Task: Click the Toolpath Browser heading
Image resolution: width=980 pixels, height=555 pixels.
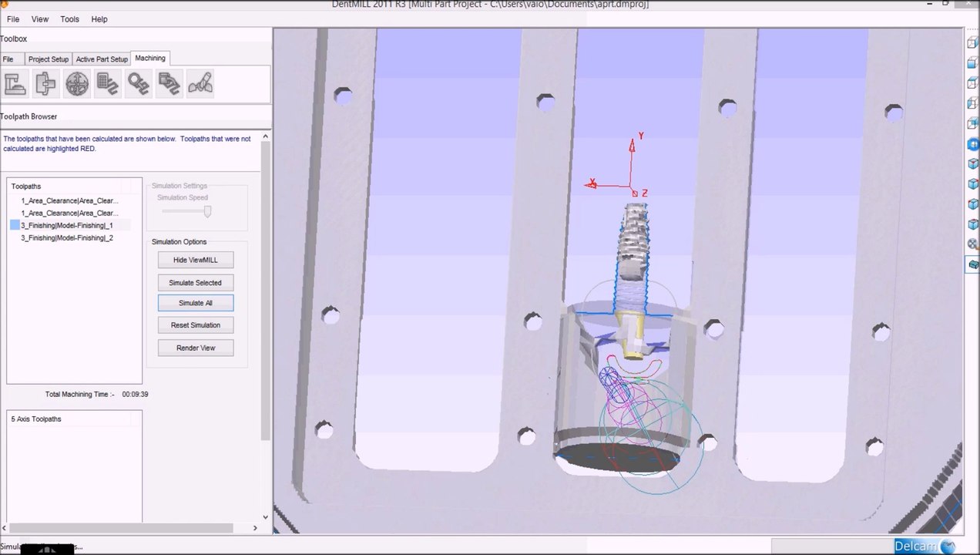Action: click(x=29, y=116)
